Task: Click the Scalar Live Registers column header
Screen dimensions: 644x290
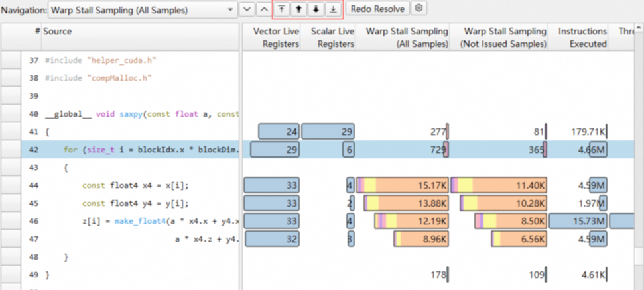Action: tap(328, 37)
